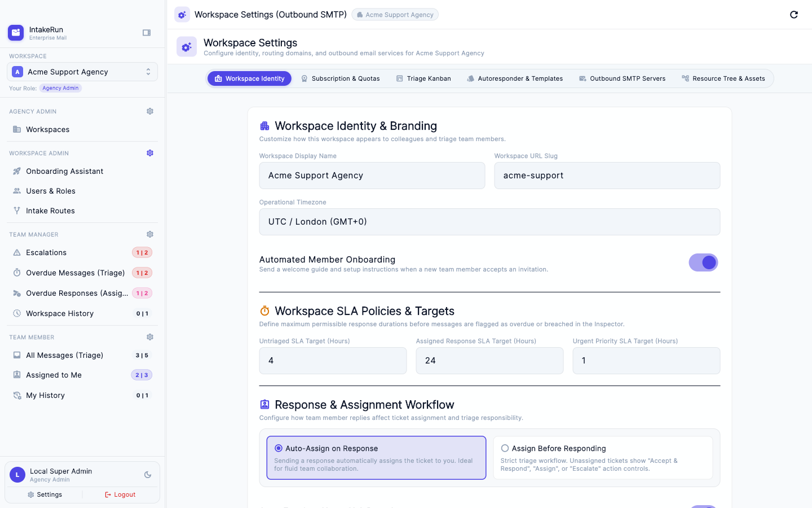Open the Triage Kanban tab

(423, 78)
